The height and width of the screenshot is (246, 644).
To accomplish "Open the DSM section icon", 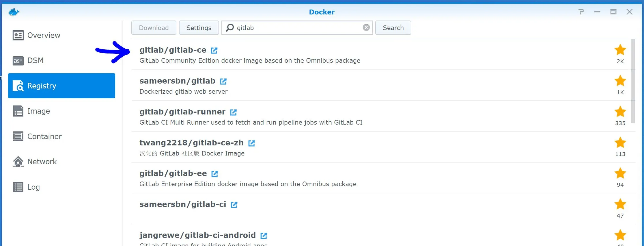I will click(18, 61).
